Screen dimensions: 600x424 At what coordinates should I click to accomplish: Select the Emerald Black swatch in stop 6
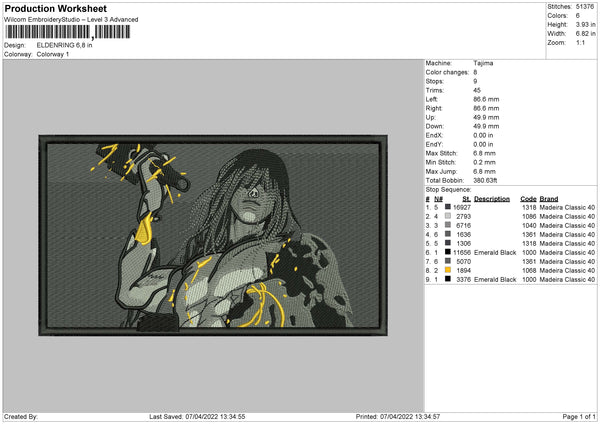point(448,252)
